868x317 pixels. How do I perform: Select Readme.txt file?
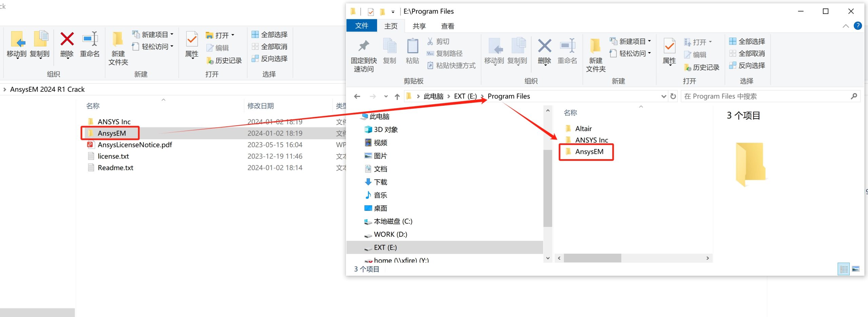(115, 168)
